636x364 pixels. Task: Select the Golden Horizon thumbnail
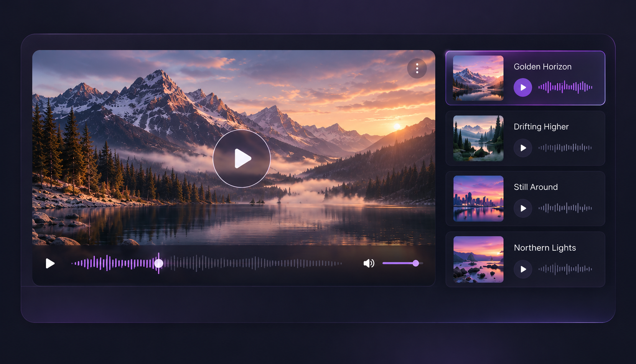tap(478, 78)
